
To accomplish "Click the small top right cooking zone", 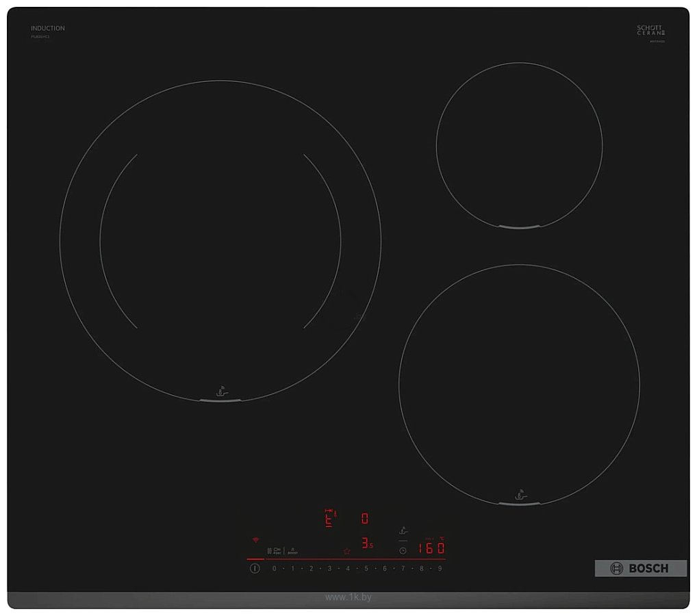I will [x=519, y=146].
